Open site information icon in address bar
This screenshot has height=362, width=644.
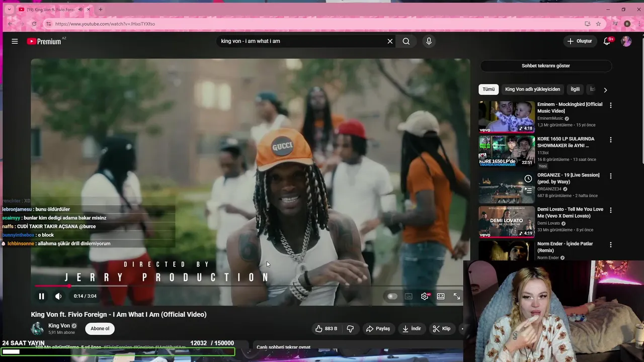point(48,24)
